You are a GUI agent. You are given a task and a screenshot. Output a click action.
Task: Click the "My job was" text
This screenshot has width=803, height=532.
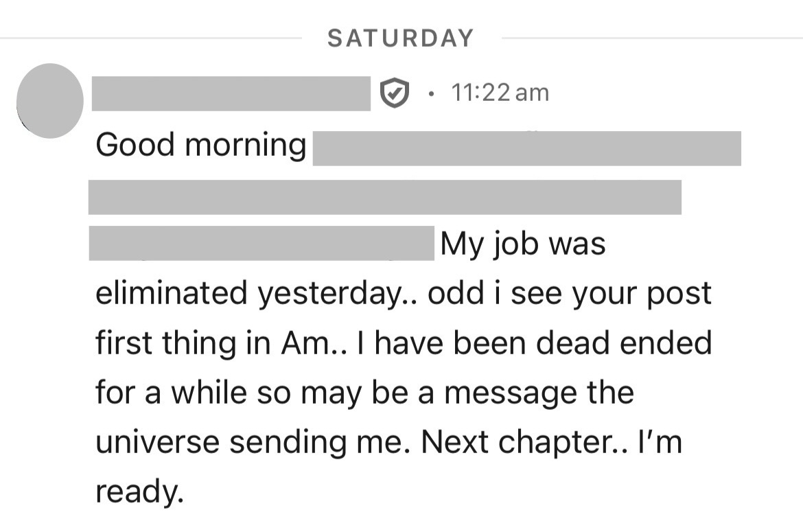pos(523,244)
